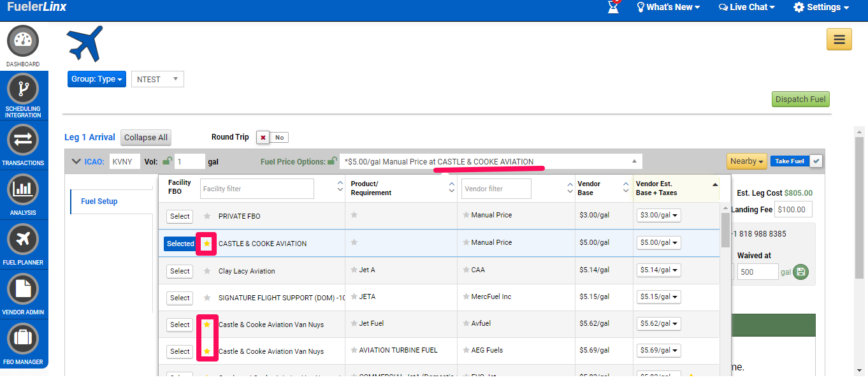Go to the Transactions sidebar icon
Viewport: 868px width, 380px height.
click(x=23, y=140)
